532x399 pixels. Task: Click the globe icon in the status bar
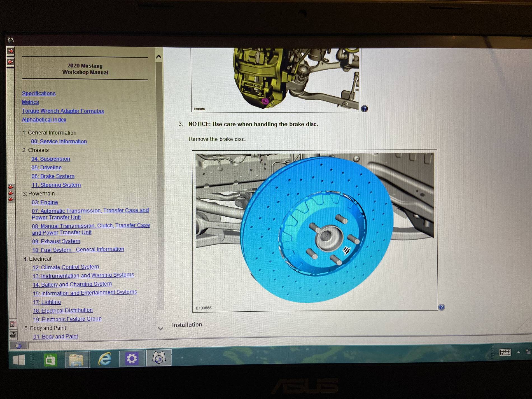click(18, 346)
